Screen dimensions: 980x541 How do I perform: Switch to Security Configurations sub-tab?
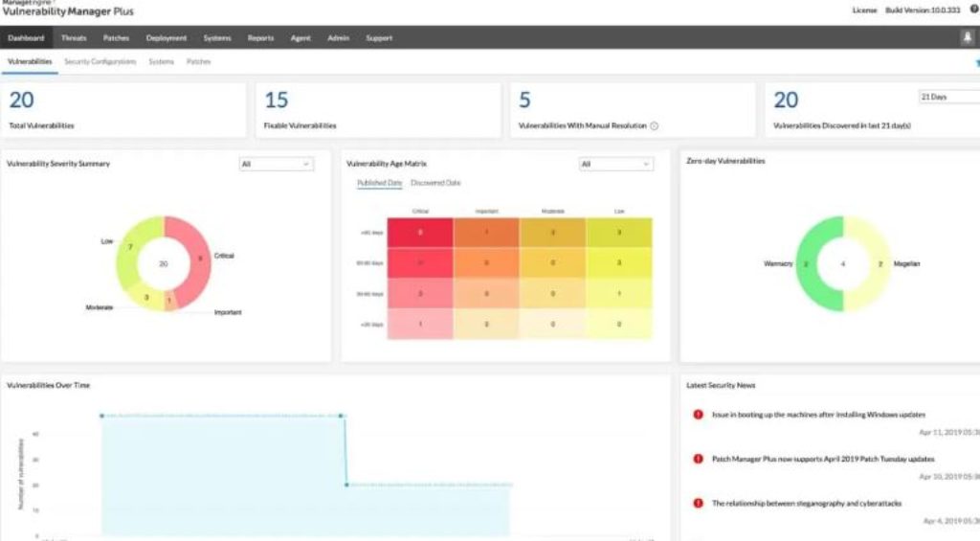point(100,61)
